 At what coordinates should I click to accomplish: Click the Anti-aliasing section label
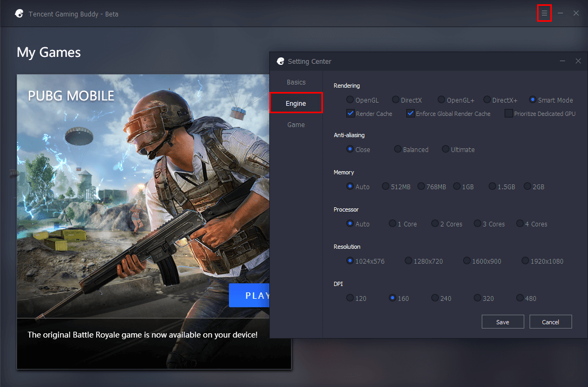(349, 134)
